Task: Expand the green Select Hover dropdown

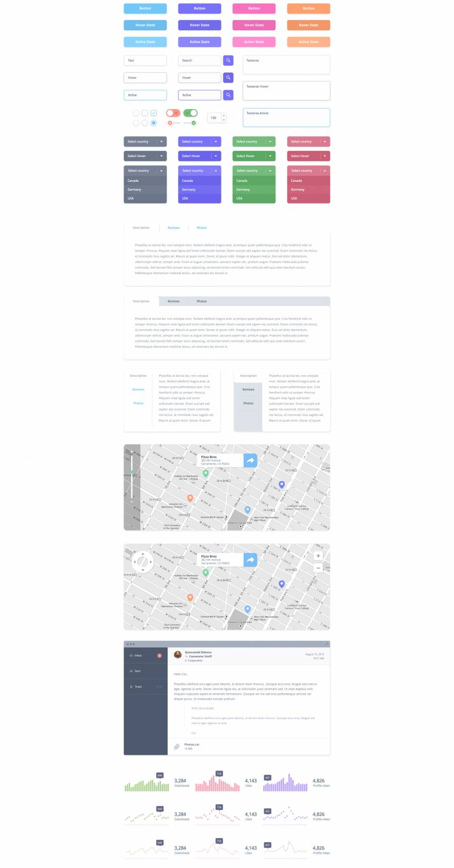Action: pyautogui.click(x=254, y=156)
